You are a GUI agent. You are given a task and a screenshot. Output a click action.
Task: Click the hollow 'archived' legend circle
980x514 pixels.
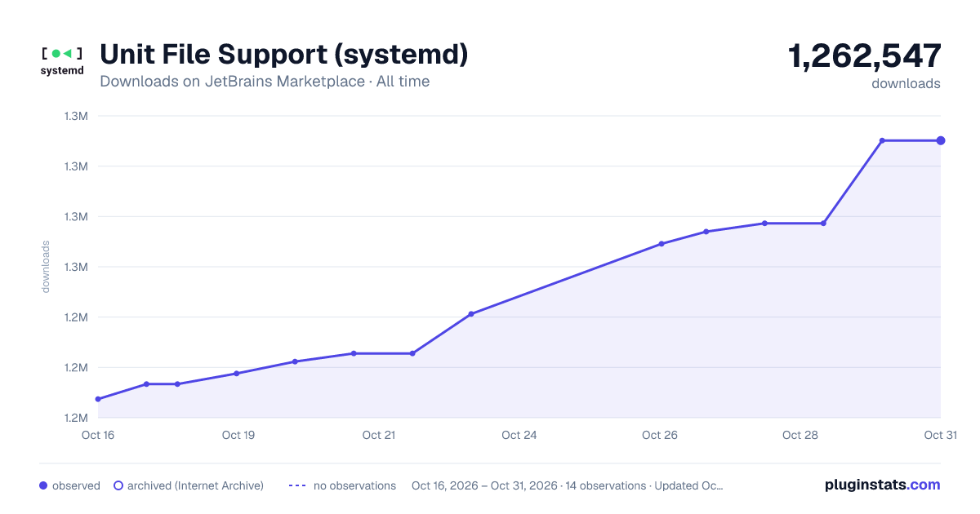(118, 485)
